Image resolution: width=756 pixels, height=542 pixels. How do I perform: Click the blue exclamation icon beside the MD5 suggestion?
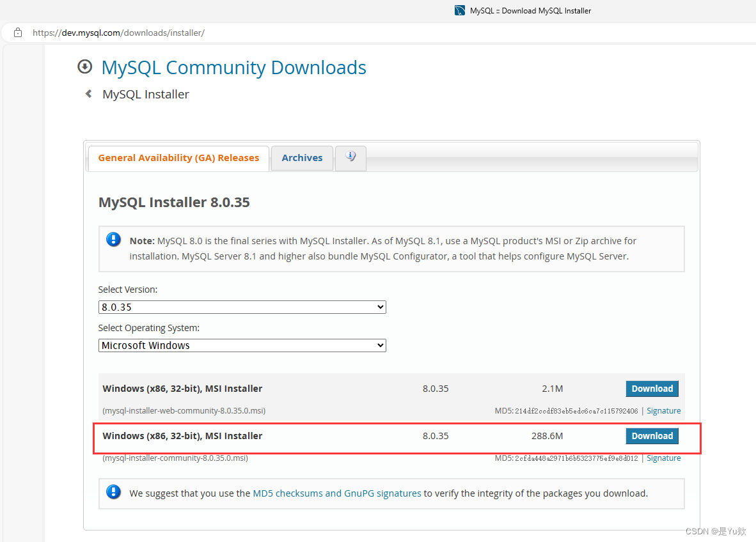pos(113,492)
